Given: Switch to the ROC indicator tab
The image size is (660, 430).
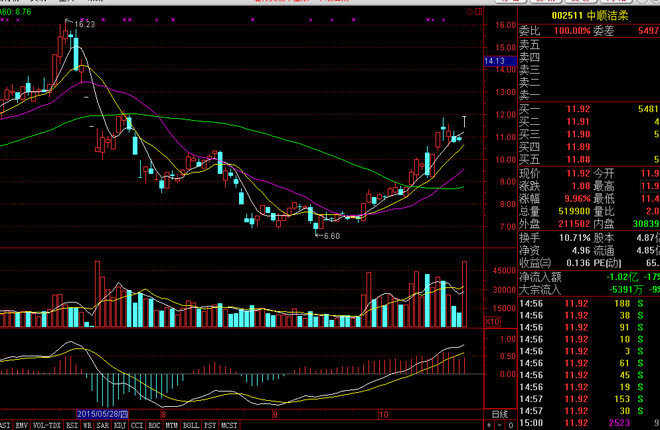Looking at the screenshot, I should point(154,425).
